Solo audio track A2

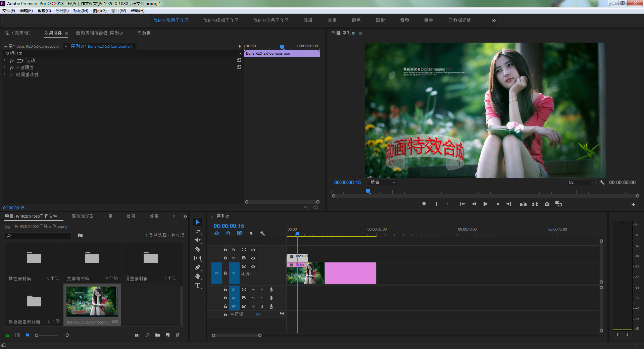coord(262,298)
